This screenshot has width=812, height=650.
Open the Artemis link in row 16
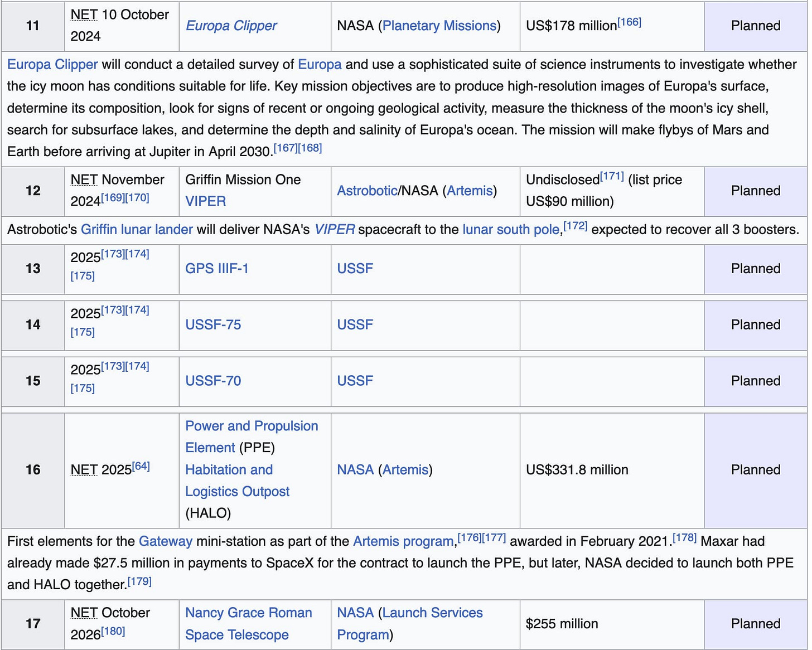pyautogui.click(x=405, y=470)
